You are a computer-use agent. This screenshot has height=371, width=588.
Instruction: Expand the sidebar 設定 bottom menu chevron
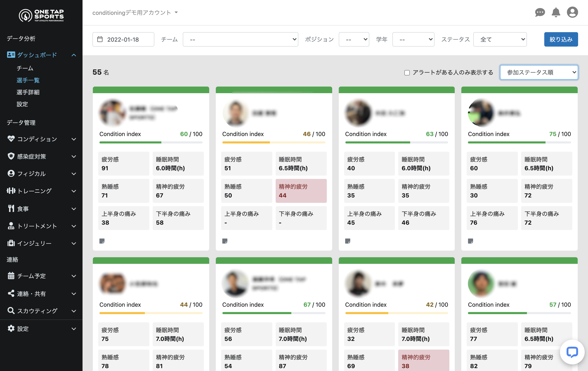74,329
